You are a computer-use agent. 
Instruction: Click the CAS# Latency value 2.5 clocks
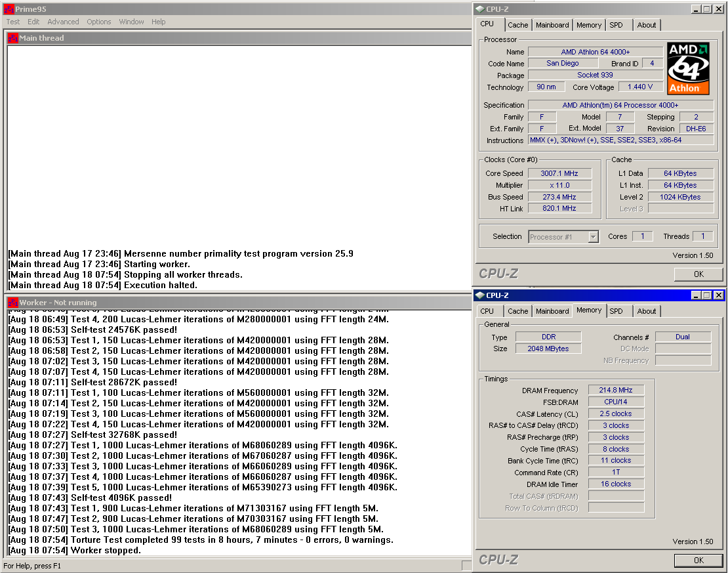(616, 414)
